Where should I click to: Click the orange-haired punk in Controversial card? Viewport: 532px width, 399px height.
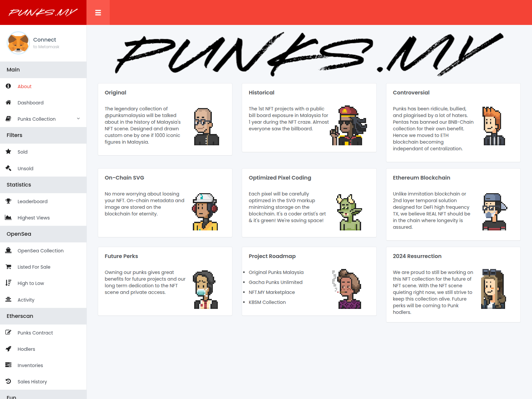click(494, 126)
